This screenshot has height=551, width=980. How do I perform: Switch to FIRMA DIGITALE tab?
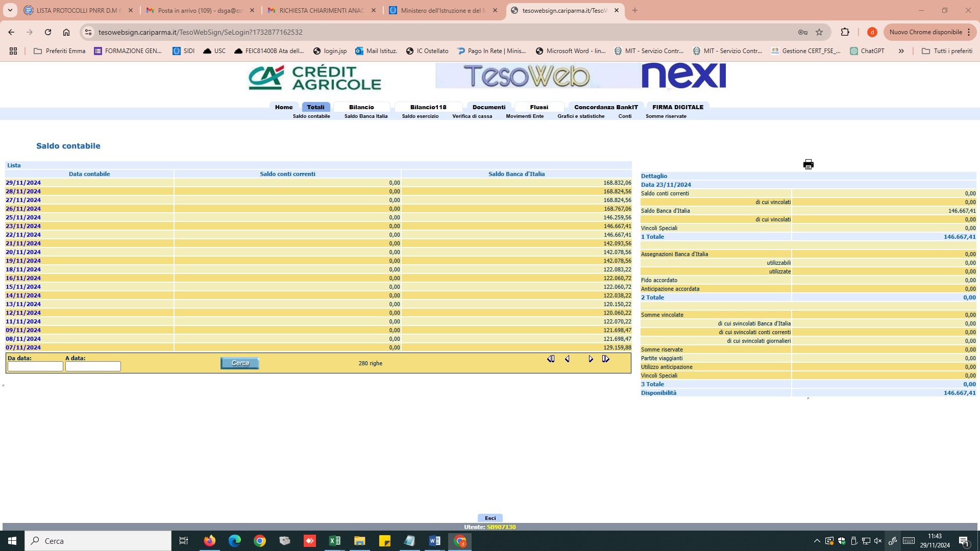677,107
